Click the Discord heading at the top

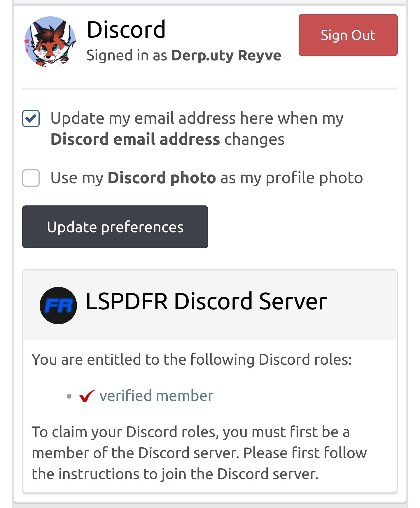point(126,30)
